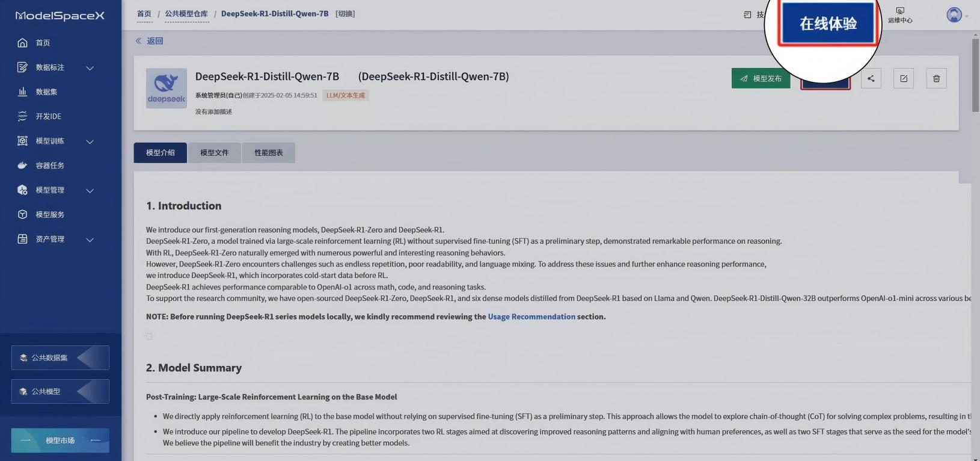Screen dimensions: 980x461
Task: Click DeepSeek-R1-Distill-Qwen-7B in the breadcrumb
Action: pos(275,14)
